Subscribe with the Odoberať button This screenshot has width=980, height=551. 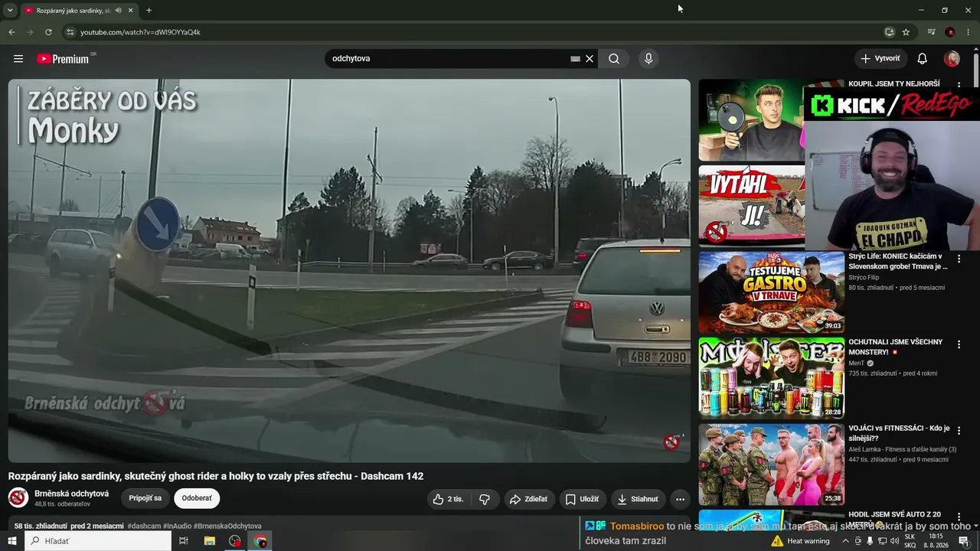pos(197,498)
